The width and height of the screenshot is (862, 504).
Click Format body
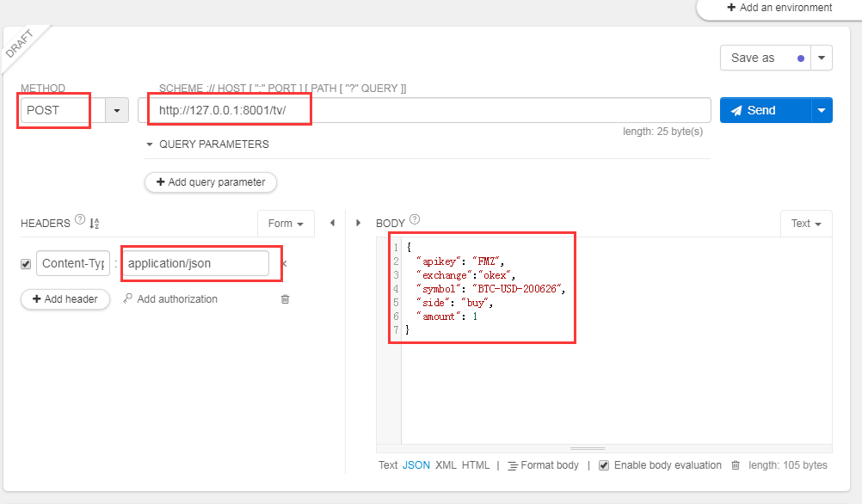coord(543,465)
